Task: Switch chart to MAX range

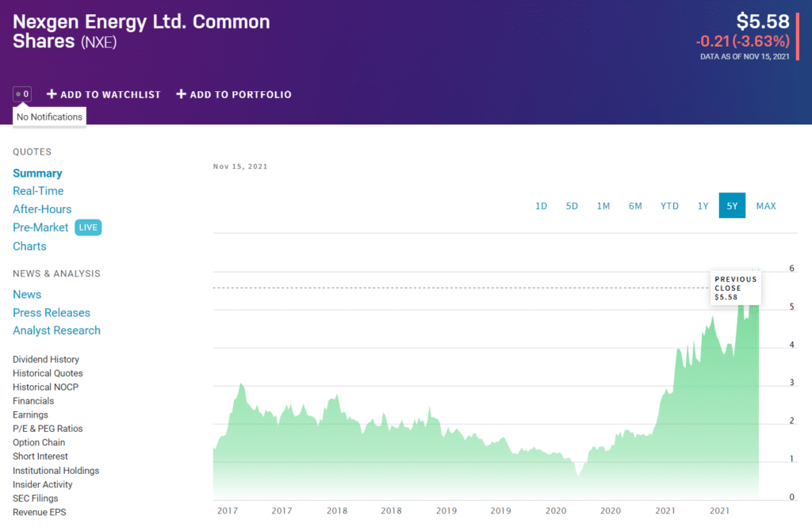Action: 766,206
